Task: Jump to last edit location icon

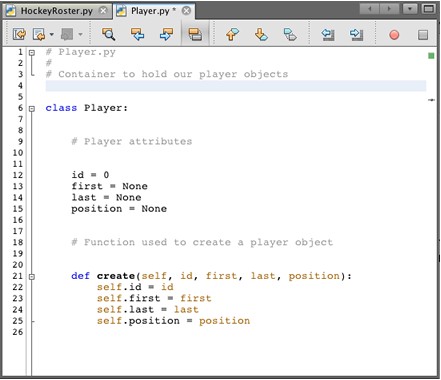Action: coord(19,34)
